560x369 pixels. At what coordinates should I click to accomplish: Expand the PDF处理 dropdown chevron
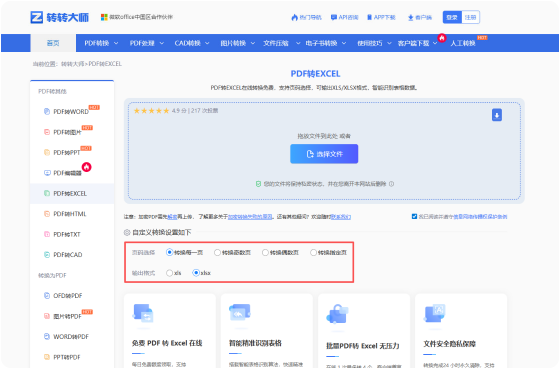[x=161, y=43]
